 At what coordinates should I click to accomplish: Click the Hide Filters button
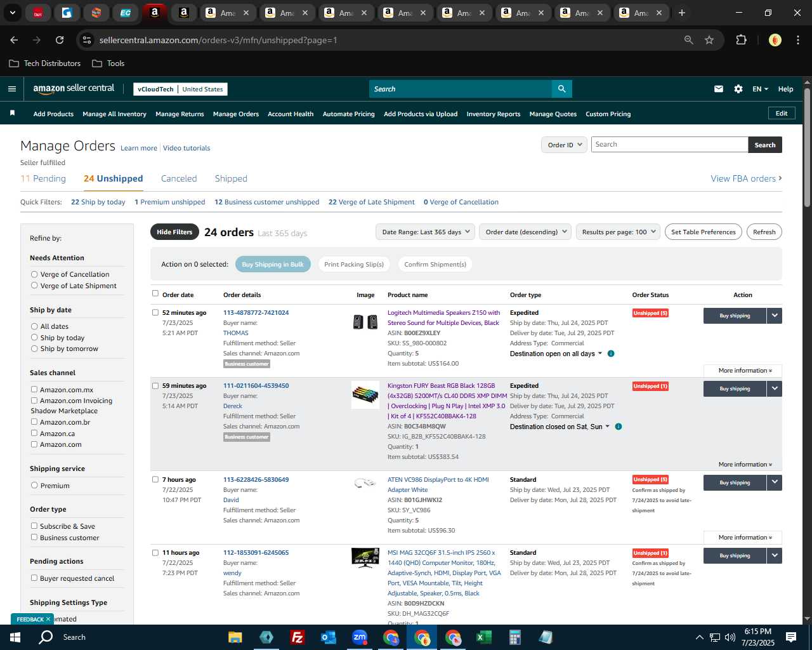point(174,232)
